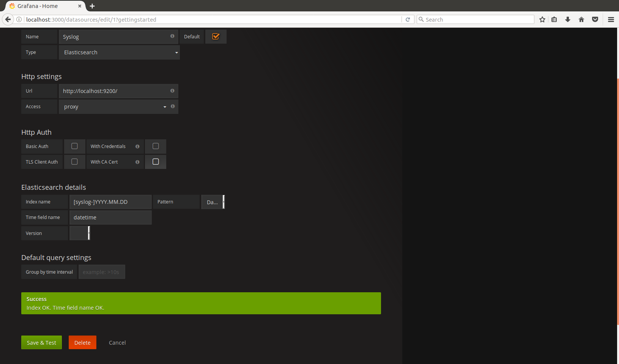Screen dimensions: 619x364
Task: Reload the page with the refresh icon
Action: pos(408,19)
